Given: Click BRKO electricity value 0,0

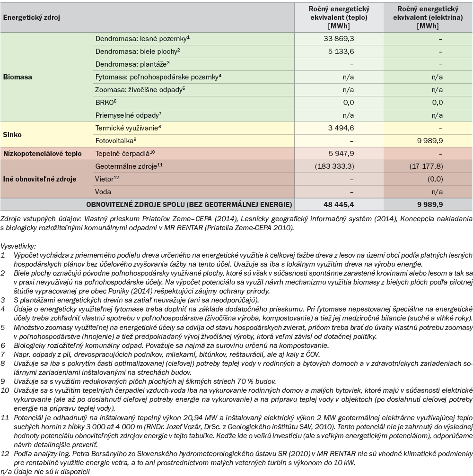Looking at the screenshot, I should tap(438, 102).
